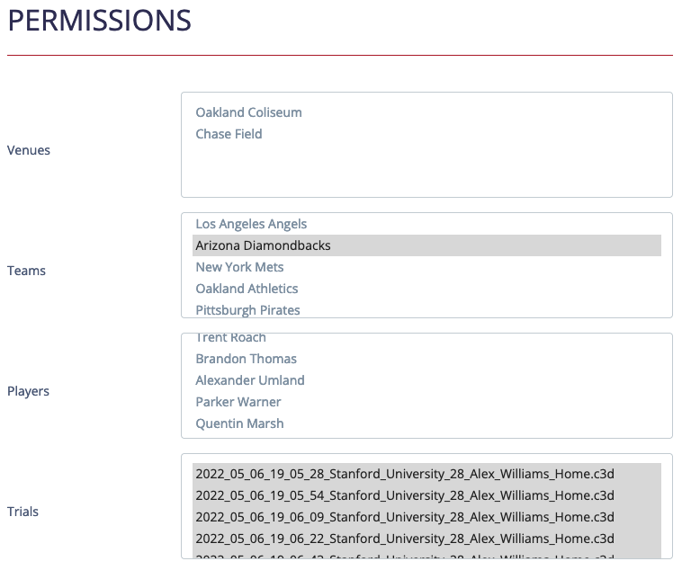Toggle trial 2022_05_06_19_06_09 c3d entry
This screenshot has height=588, width=700.
(404, 517)
